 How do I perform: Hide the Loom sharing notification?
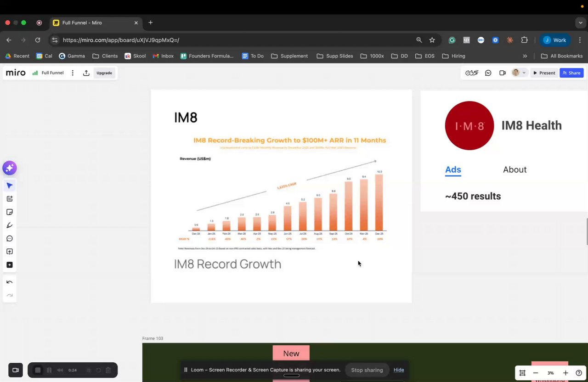click(x=399, y=370)
